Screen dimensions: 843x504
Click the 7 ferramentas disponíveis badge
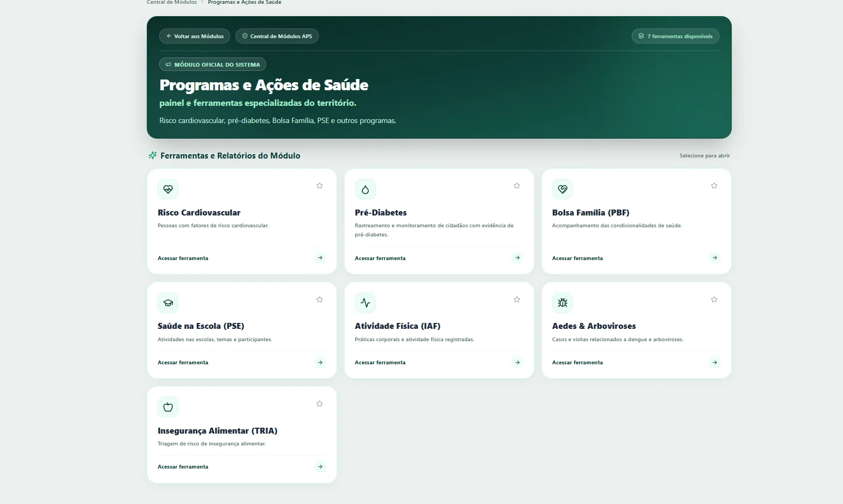coord(675,36)
